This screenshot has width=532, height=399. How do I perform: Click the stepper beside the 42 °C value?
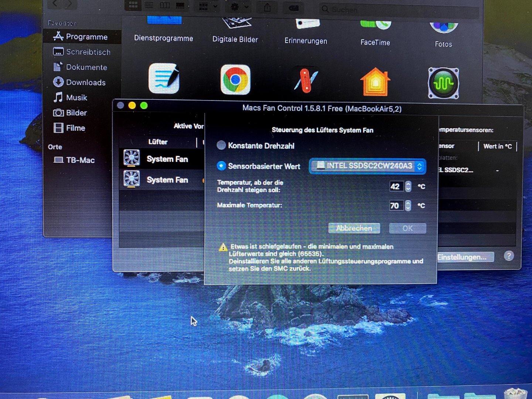[x=408, y=186]
